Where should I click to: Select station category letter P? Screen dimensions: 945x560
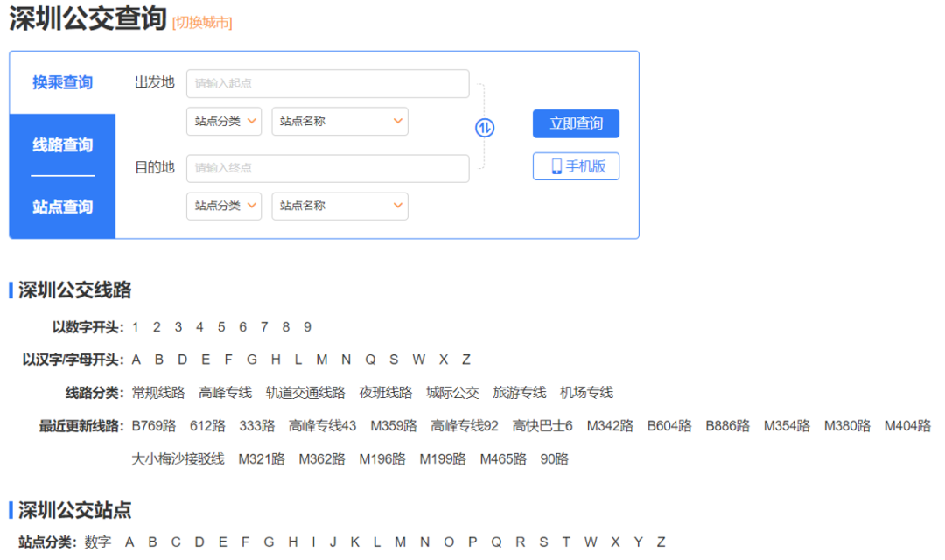472,542
